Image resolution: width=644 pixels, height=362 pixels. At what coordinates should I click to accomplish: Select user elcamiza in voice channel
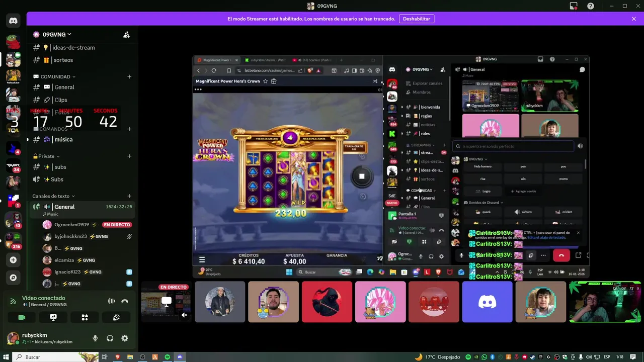(63, 260)
